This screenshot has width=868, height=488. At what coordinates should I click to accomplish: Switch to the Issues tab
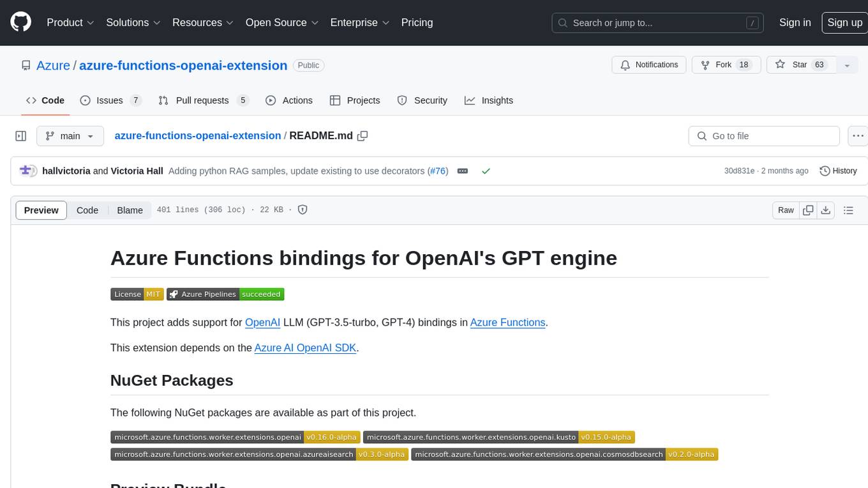[x=110, y=100]
